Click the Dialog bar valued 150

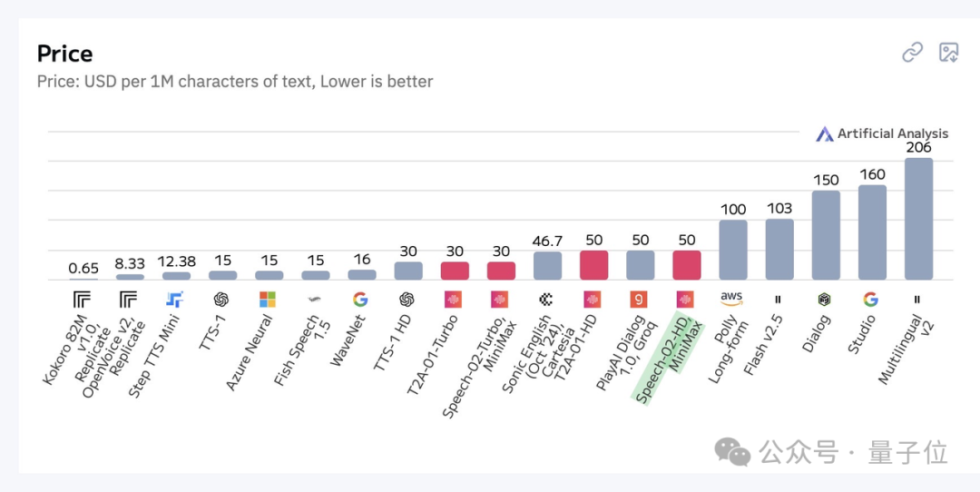pyautogui.click(x=826, y=235)
